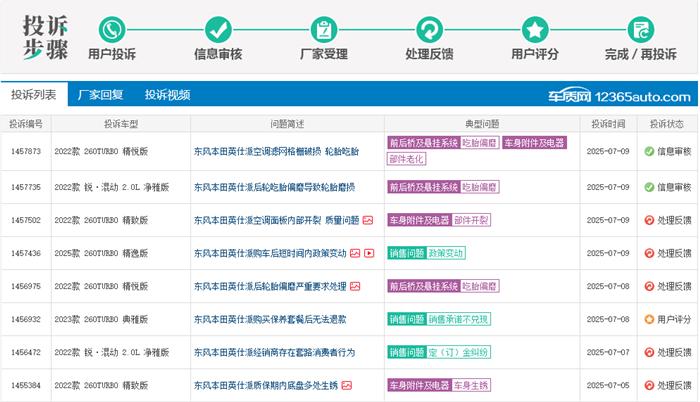Open complaint 东风本田英仕派后轮吃胎偏磨导致轮胎磨损
Image resolution: width=700 pixels, height=402 pixels.
275,187
